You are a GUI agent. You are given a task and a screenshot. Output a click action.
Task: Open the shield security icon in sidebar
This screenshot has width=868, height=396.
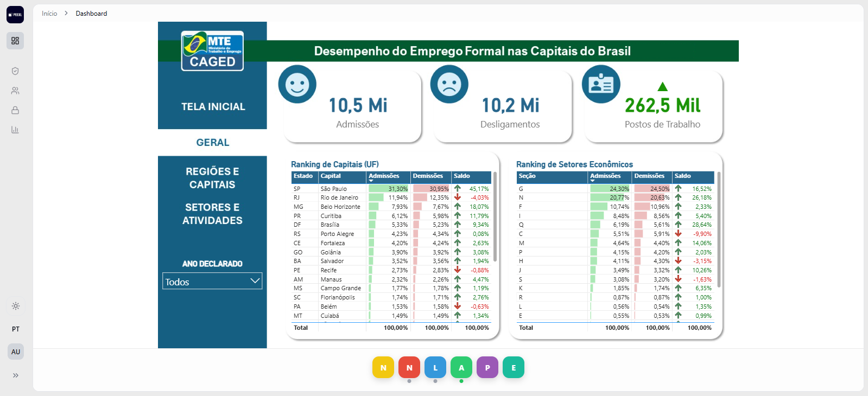tap(15, 71)
